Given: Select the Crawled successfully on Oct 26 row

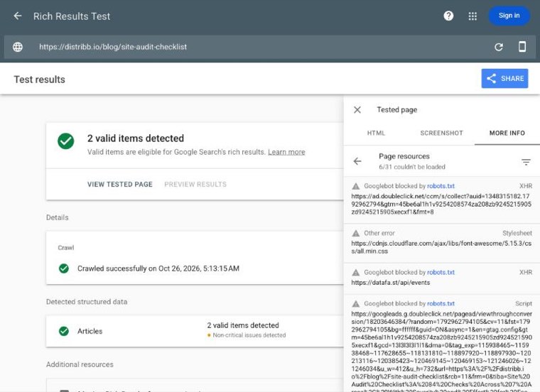Looking at the screenshot, I should (158, 268).
